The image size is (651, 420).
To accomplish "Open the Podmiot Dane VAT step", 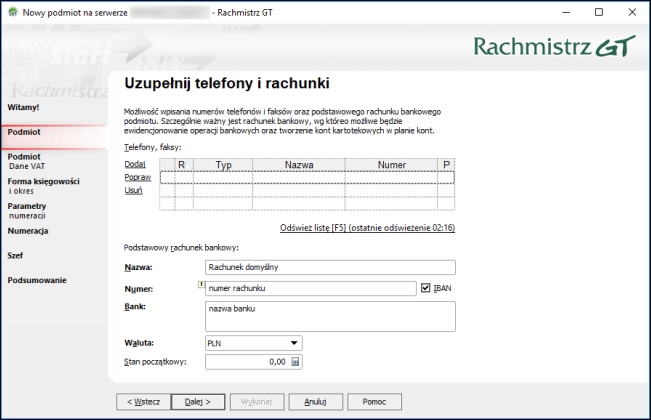I will coord(26,161).
